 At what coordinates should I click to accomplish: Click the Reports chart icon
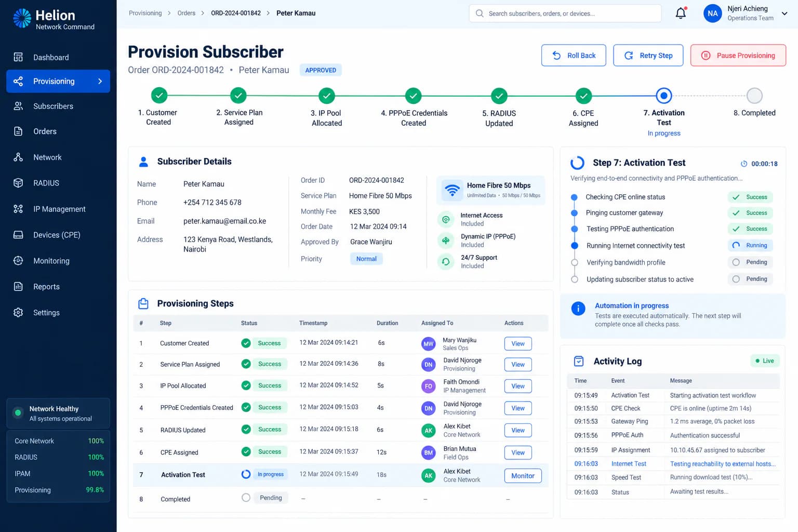18,286
